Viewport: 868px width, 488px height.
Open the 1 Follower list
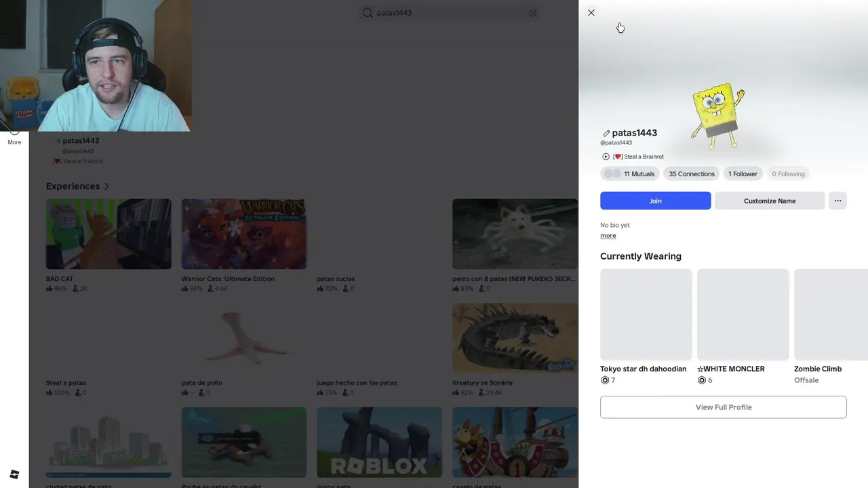coord(743,174)
